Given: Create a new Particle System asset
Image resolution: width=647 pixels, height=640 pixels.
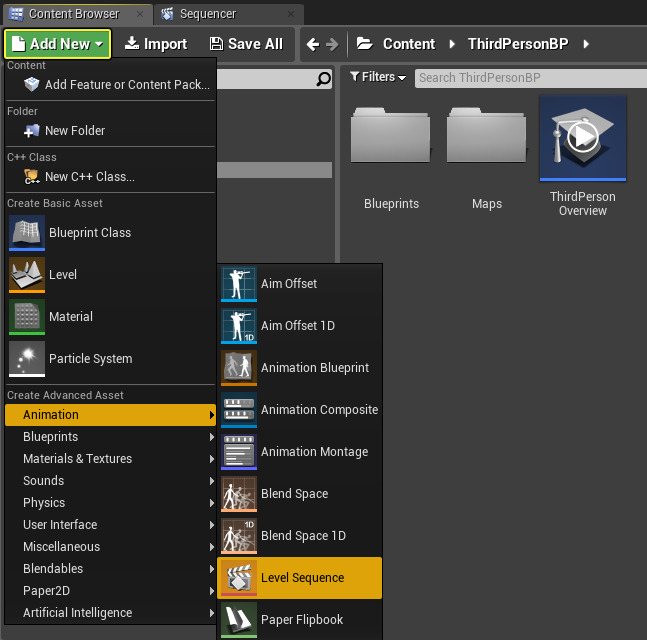Looking at the screenshot, I should tap(27, 359).
